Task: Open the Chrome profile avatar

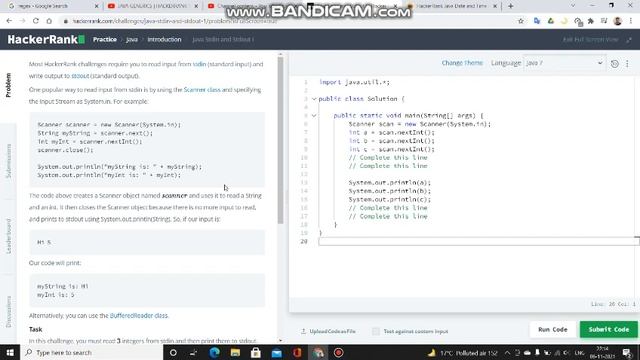Action: [618, 21]
